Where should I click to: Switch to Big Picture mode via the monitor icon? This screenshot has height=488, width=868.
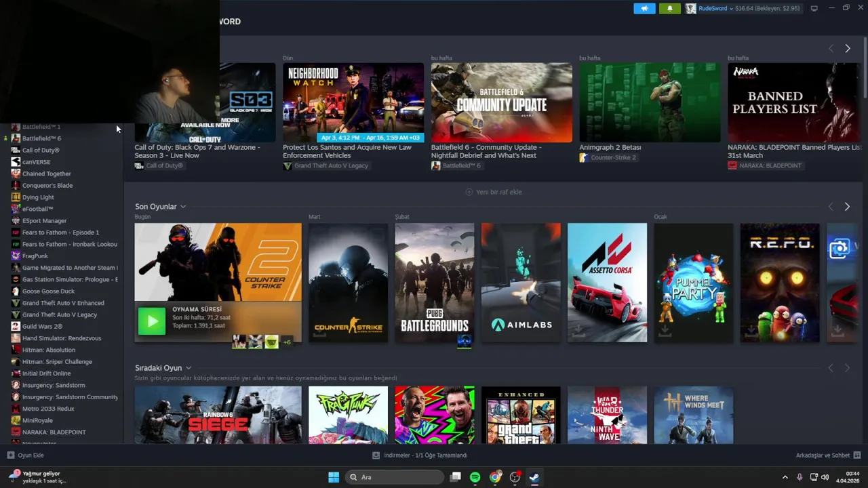[x=814, y=8]
